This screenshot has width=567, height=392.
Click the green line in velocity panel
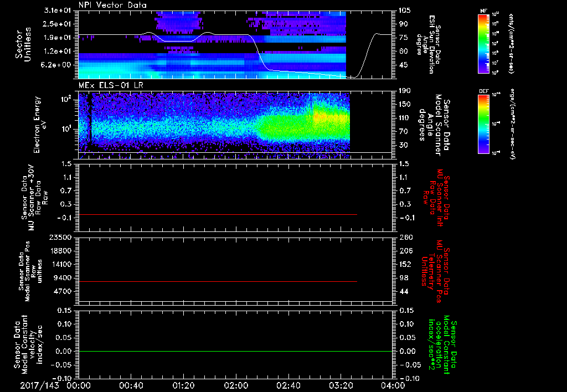point(235,351)
